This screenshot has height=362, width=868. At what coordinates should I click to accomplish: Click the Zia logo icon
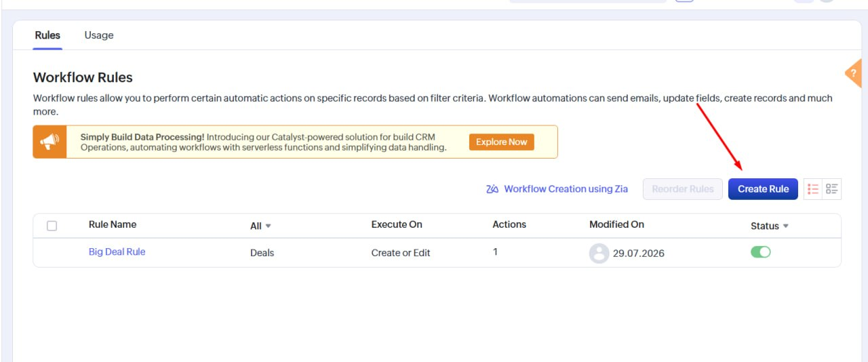click(492, 189)
